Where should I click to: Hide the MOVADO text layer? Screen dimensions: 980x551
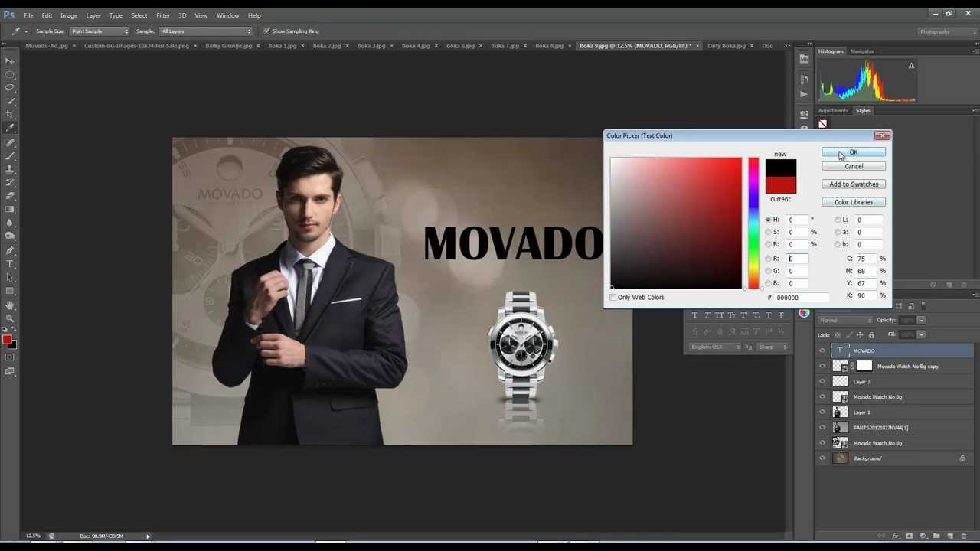[822, 350]
